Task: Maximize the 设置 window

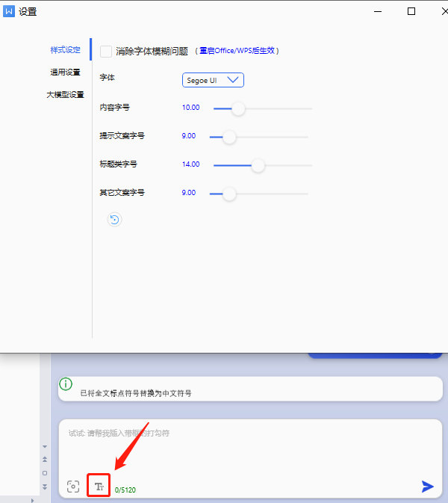Action: pyautogui.click(x=411, y=11)
